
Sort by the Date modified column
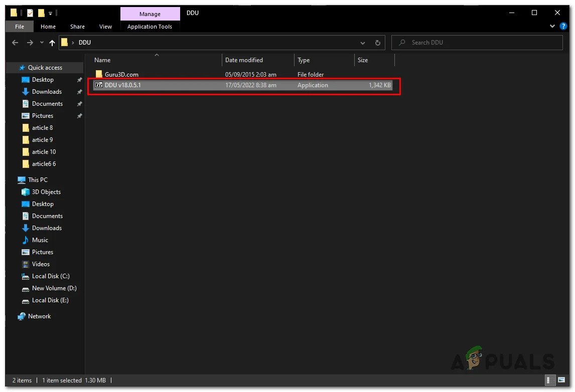coord(258,60)
